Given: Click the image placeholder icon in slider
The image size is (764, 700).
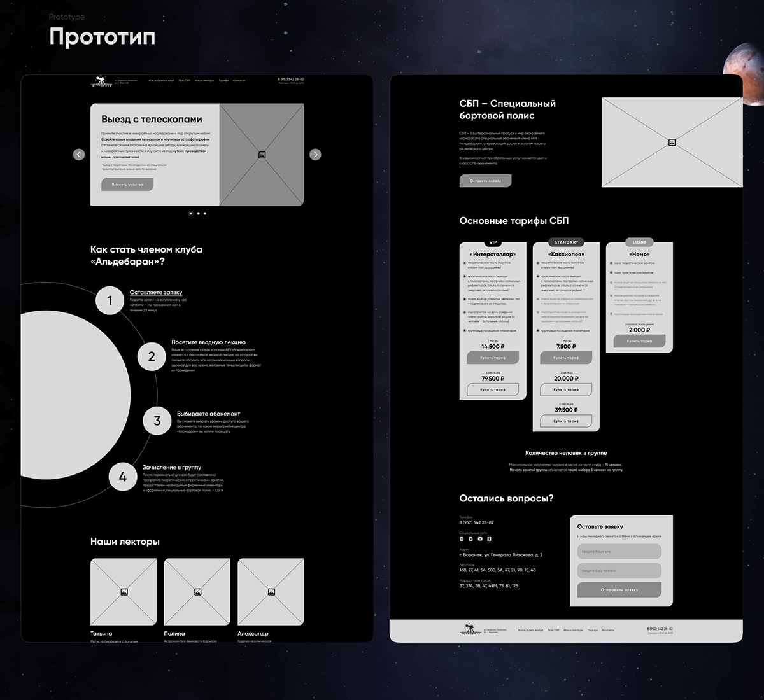Looking at the screenshot, I should [262, 155].
